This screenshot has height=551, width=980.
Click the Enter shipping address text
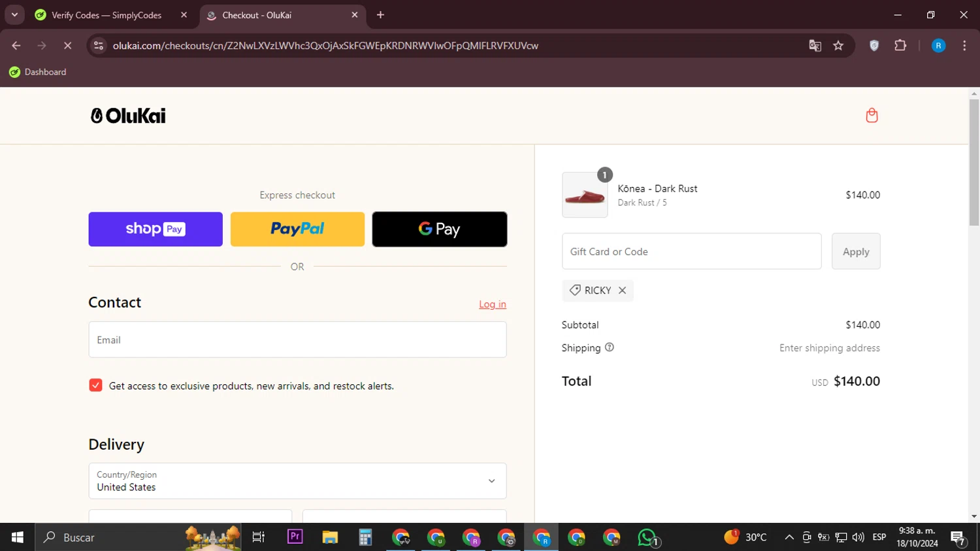click(830, 348)
